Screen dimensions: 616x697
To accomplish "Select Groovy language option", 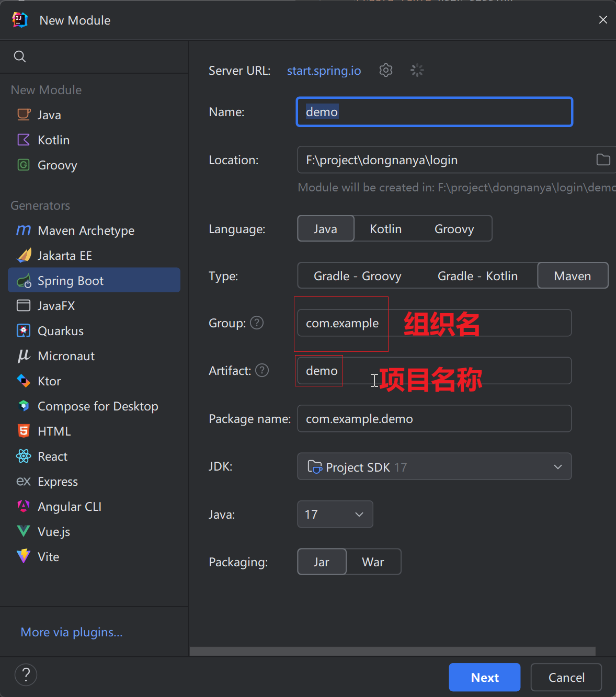I will pyautogui.click(x=454, y=228).
